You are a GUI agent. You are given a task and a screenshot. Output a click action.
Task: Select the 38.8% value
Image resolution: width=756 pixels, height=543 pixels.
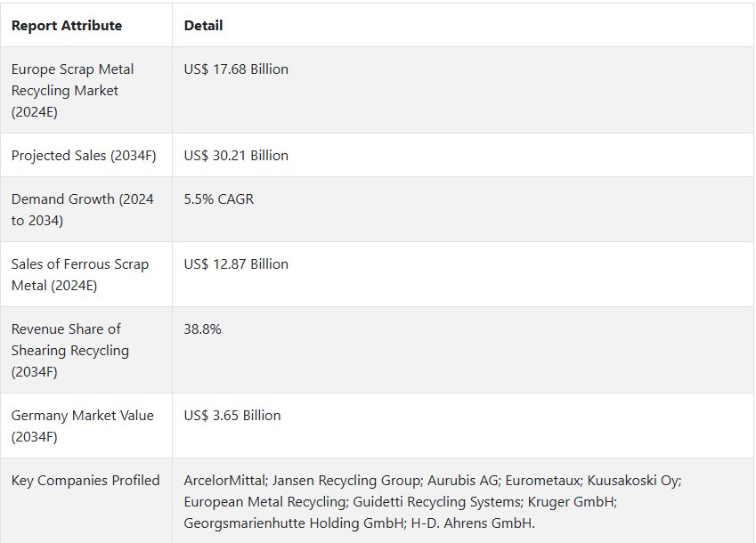pos(203,329)
